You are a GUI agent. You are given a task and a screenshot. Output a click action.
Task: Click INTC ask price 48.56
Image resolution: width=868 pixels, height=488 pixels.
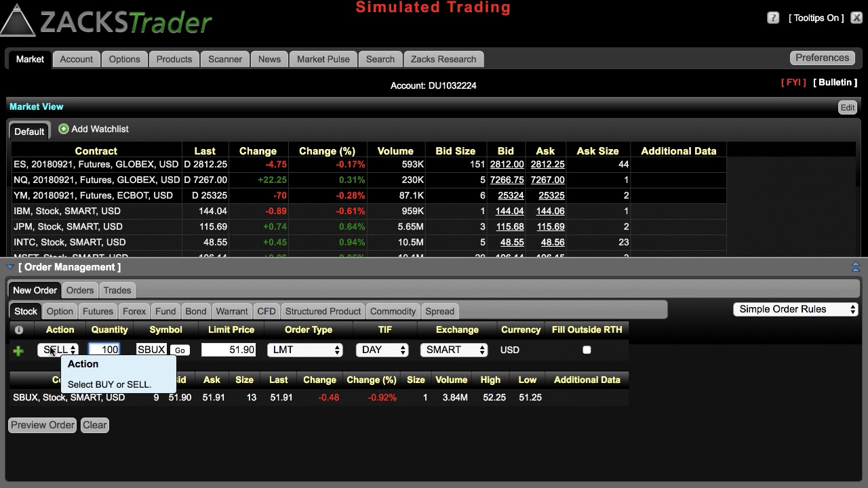[552, 242]
